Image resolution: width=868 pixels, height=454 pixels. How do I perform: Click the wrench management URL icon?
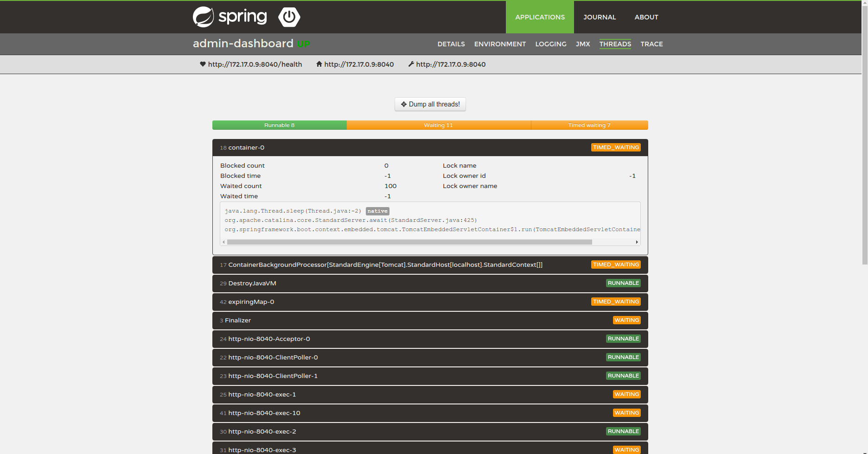point(411,64)
